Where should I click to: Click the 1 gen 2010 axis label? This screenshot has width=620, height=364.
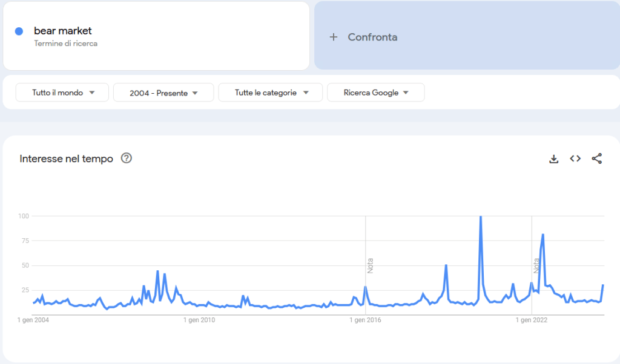click(x=199, y=320)
